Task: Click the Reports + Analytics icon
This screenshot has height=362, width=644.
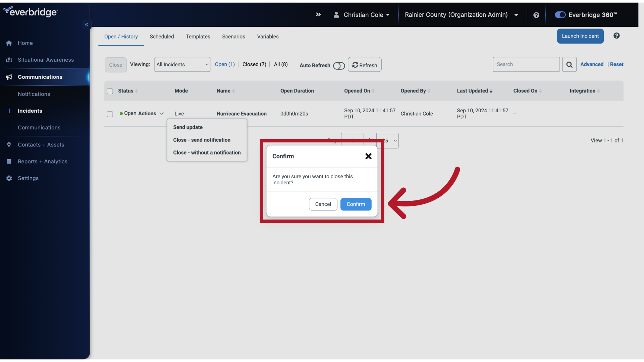Action: pos(9,162)
